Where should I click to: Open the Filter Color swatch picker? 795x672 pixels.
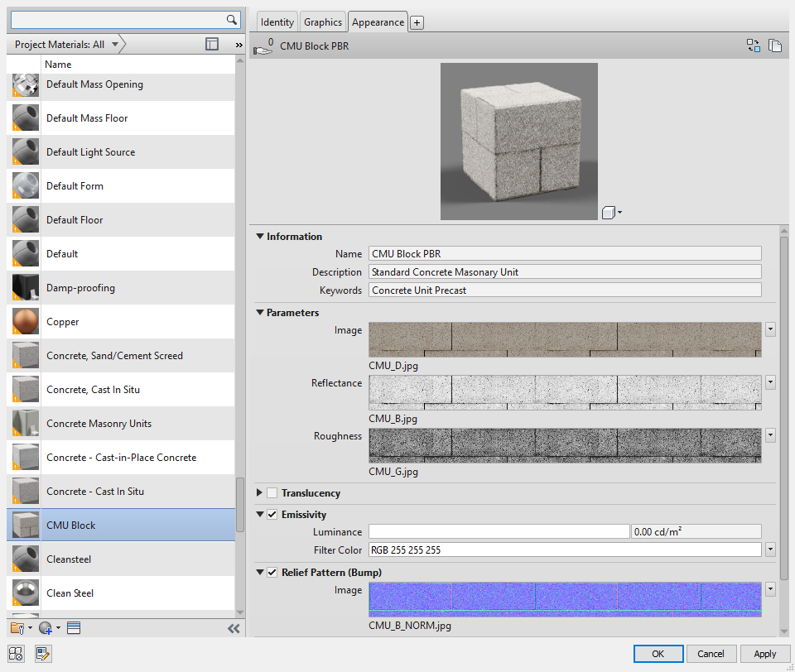click(770, 549)
